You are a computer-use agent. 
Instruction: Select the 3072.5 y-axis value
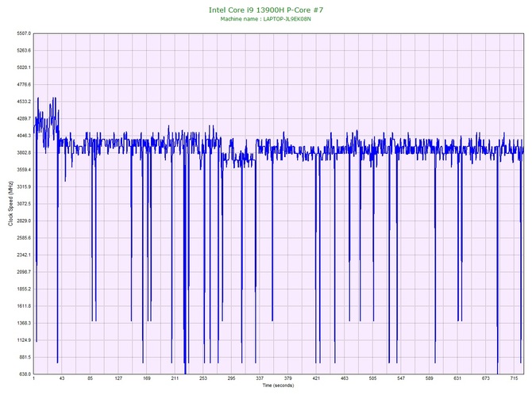(24, 204)
